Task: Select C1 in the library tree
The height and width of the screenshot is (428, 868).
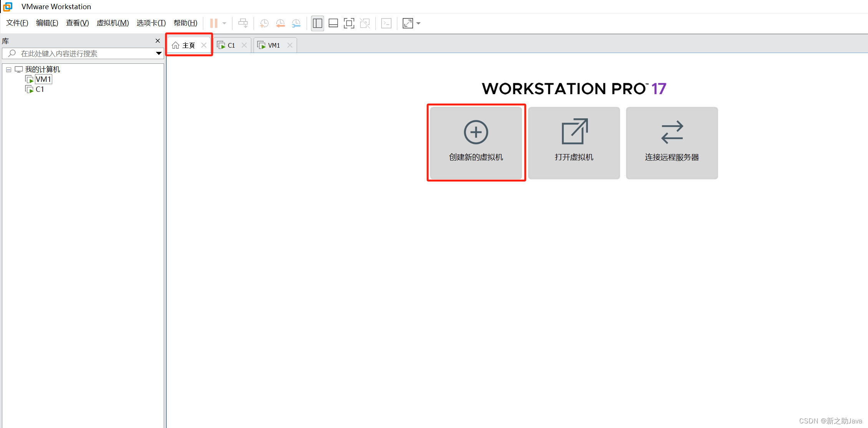Action: pos(40,89)
